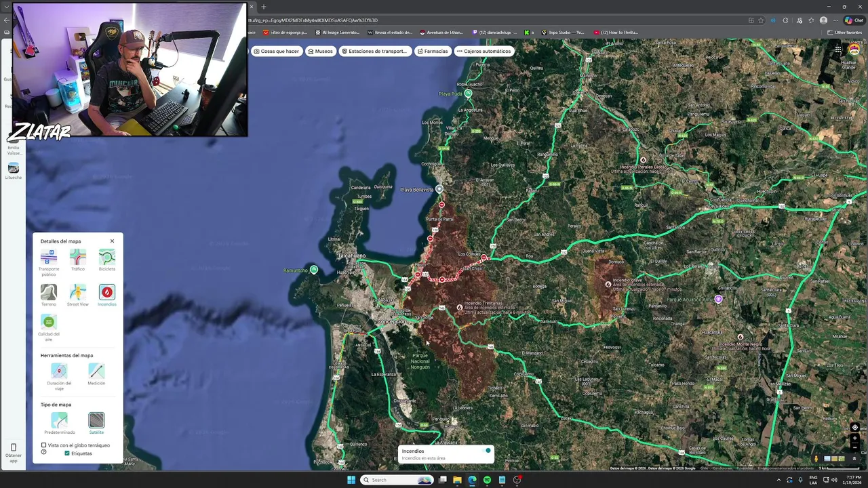Open File Explorer from taskbar
The width and height of the screenshot is (868, 488).
[457, 480]
